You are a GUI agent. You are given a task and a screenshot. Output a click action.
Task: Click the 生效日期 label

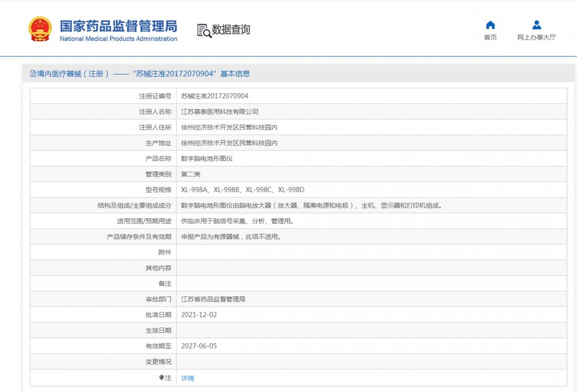click(158, 331)
